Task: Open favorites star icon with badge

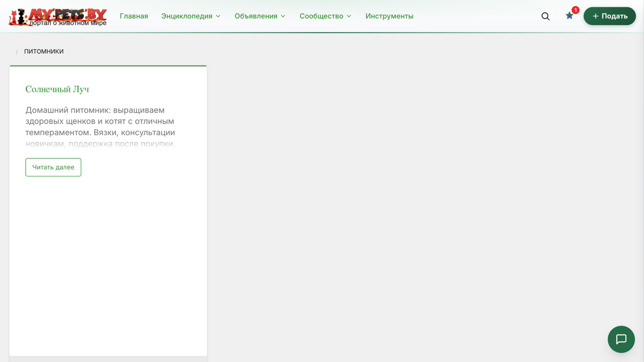Action: [x=570, y=16]
